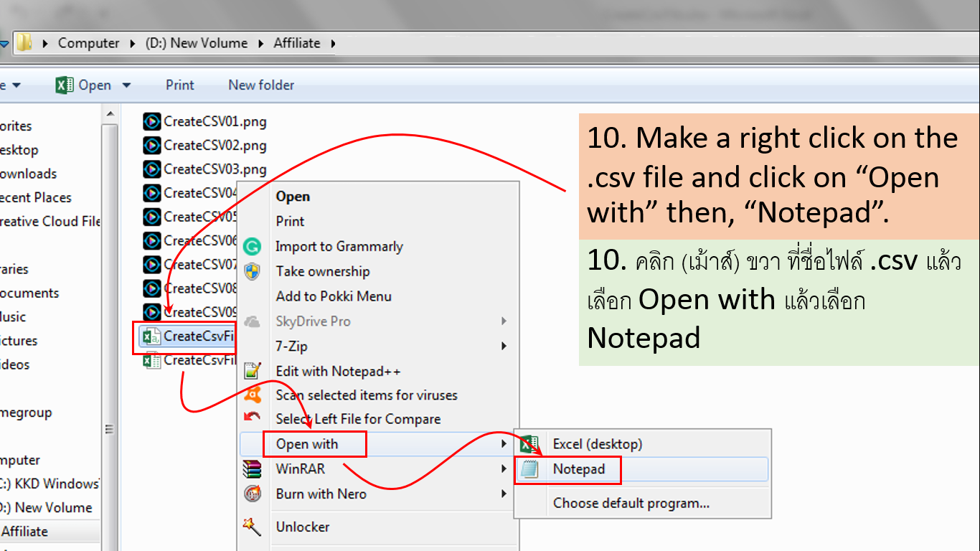Click the Grammarly icon beside Import to Grammarly
The width and height of the screenshot is (980, 551).
[253, 246]
